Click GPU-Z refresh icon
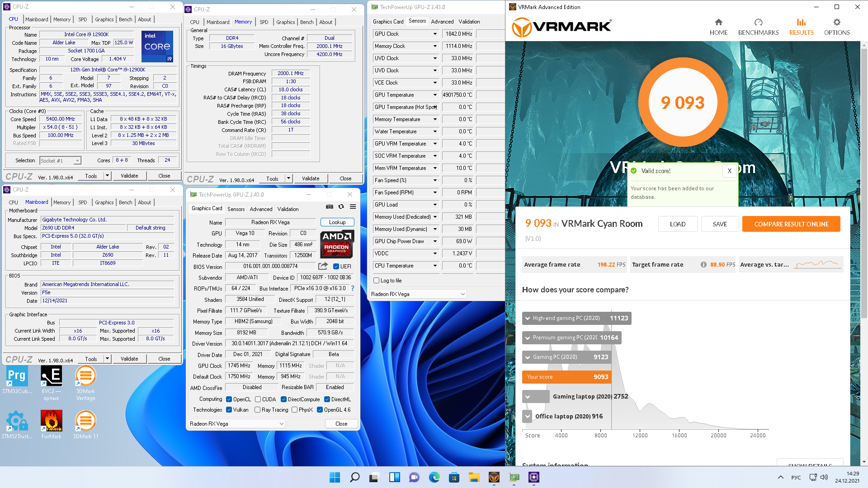This screenshot has height=488, width=868. tap(341, 206)
